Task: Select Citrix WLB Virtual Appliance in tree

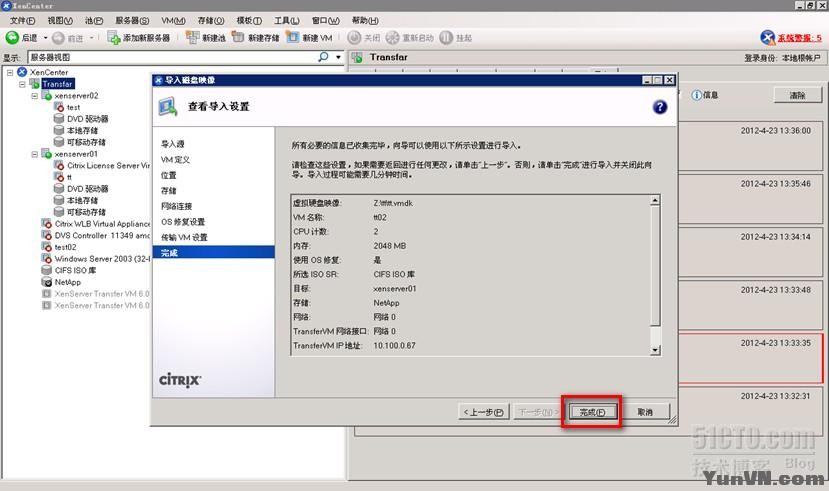Action: [x=102, y=224]
